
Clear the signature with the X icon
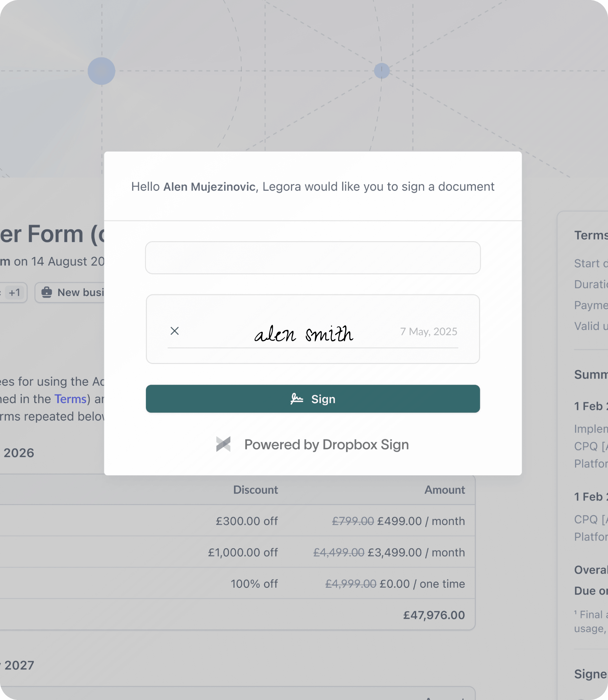(x=174, y=331)
